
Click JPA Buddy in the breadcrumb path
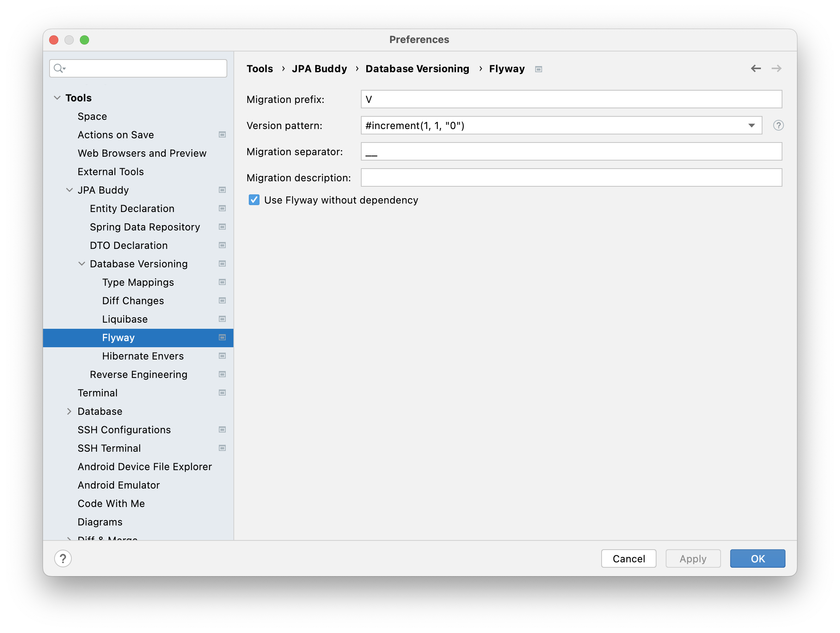(319, 69)
